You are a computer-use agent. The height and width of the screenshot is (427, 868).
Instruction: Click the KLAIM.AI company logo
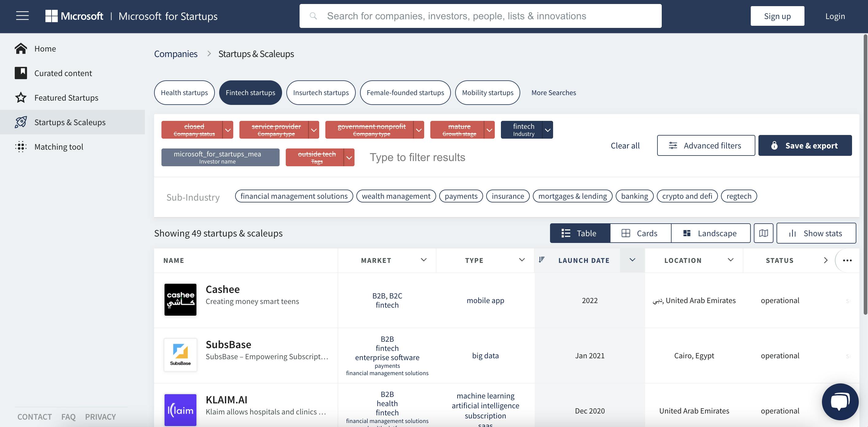[180, 410]
